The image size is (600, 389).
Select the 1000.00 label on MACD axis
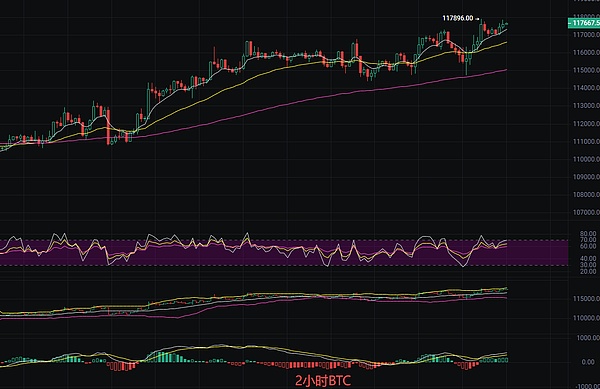tap(589, 338)
